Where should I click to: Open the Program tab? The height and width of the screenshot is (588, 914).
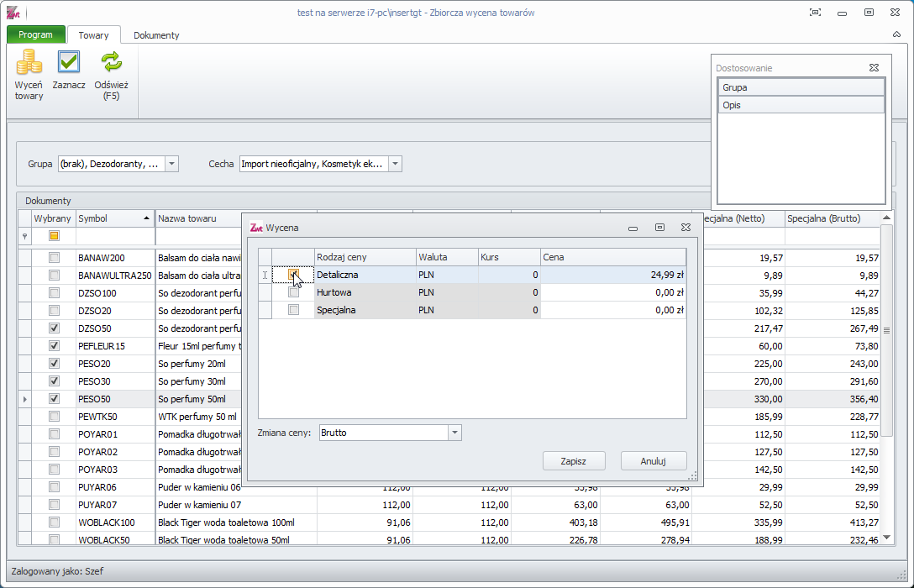pos(35,34)
